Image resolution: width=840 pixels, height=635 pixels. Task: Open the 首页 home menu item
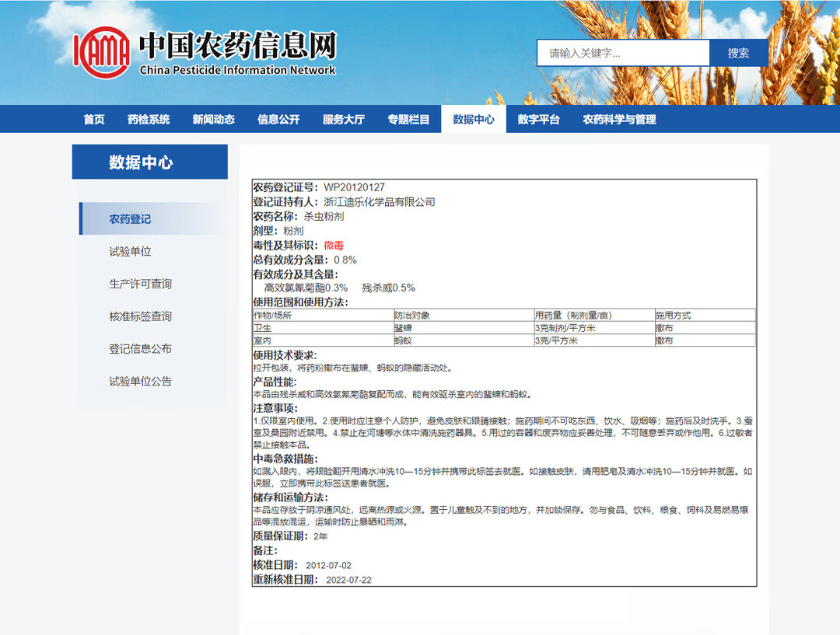[94, 119]
